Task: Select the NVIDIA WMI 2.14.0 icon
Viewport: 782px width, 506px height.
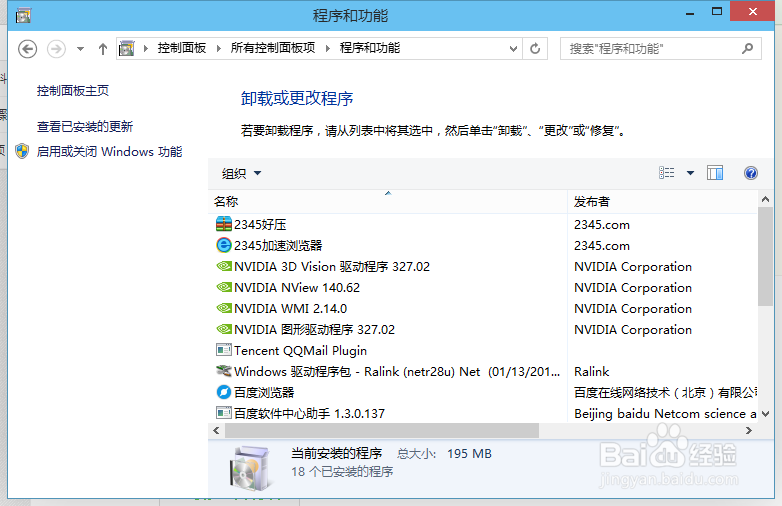Action: tap(224, 308)
